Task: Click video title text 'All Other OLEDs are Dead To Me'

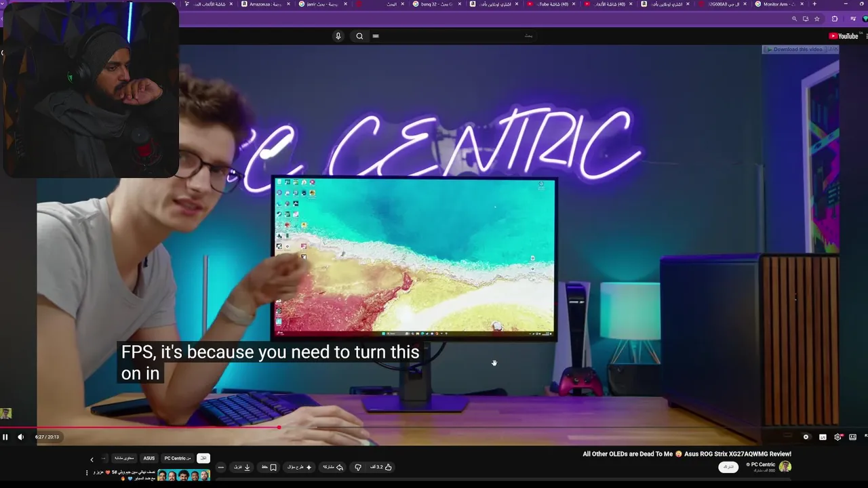Action: coord(627,454)
